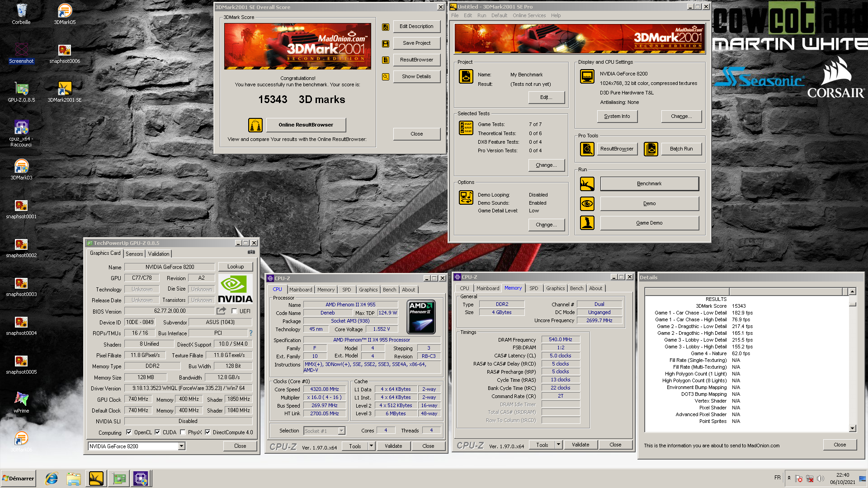Viewport: 868px width, 488px height.
Task: Open the Corbeille recycle bin icon
Action: (21, 14)
